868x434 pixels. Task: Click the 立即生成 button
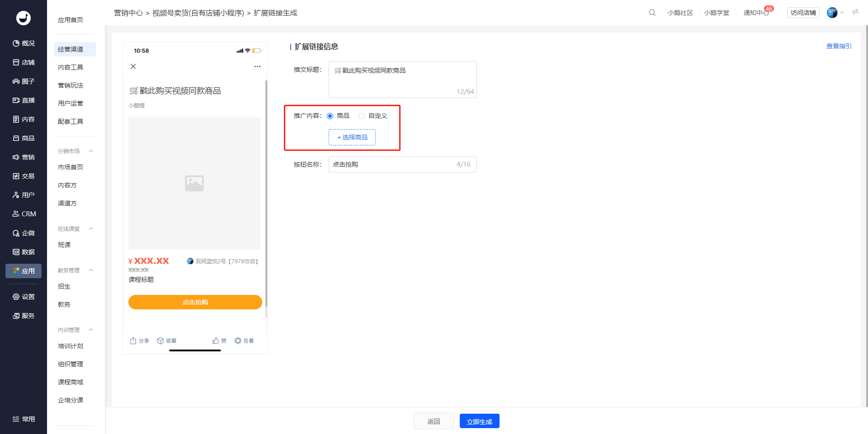(x=480, y=421)
